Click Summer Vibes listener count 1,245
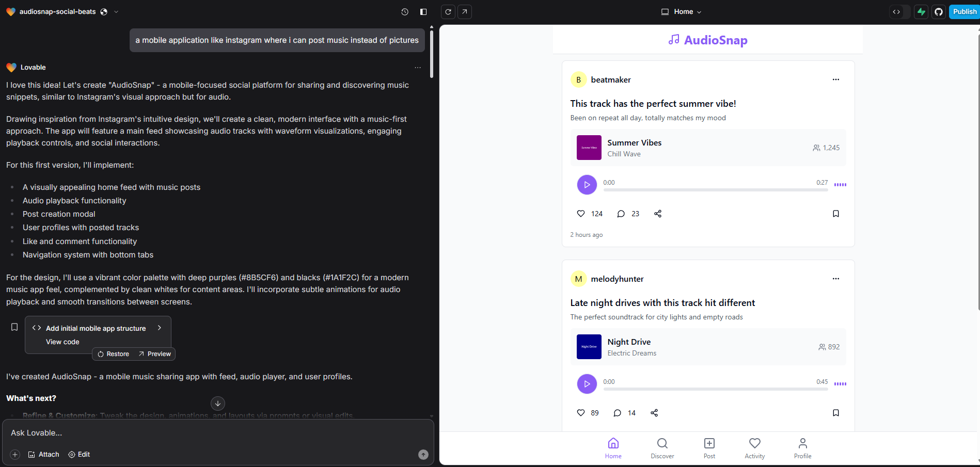The height and width of the screenshot is (467, 980). point(826,148)
